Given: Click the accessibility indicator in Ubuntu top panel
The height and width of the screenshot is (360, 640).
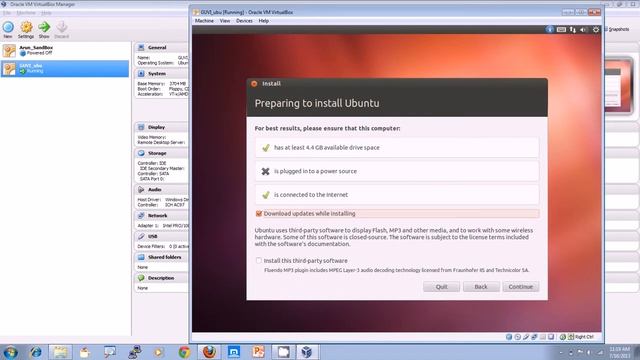Looking at the screenshot, I should point(550,29).
